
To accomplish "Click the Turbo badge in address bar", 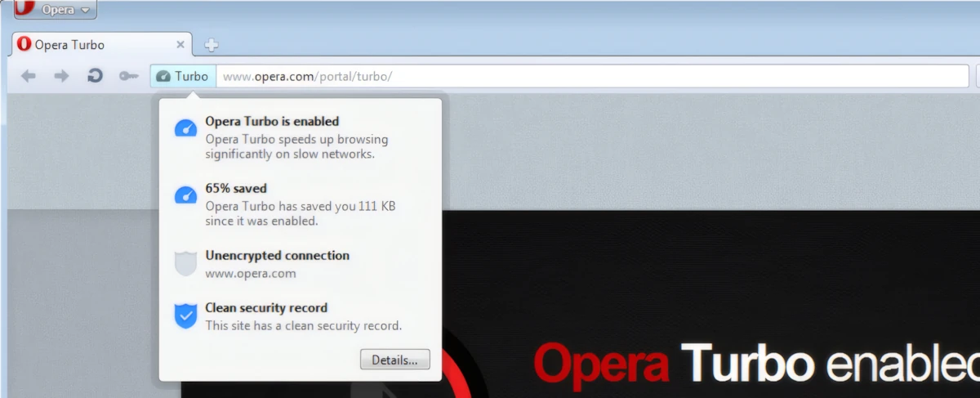I will 183,76.
